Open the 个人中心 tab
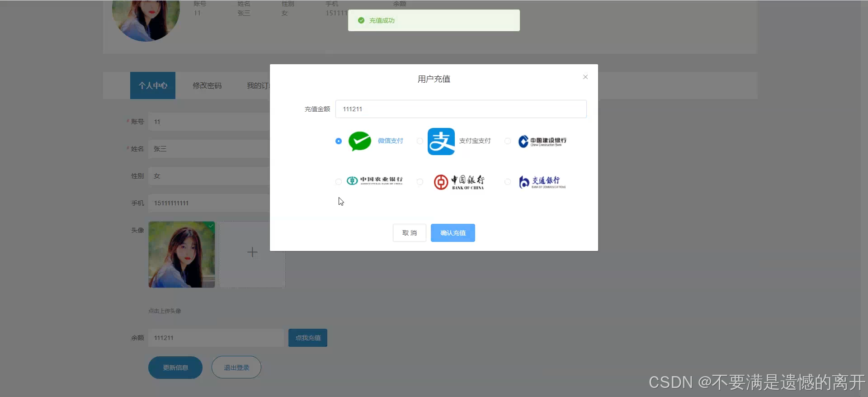Viewport: 868px width, 397px height. click(153, 85)
